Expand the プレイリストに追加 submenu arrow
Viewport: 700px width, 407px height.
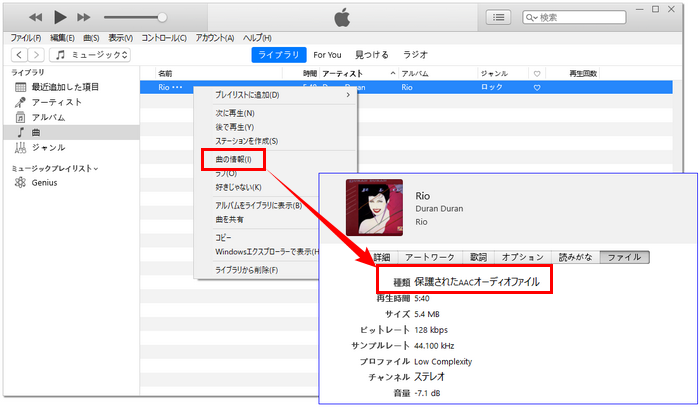point(348,95)
